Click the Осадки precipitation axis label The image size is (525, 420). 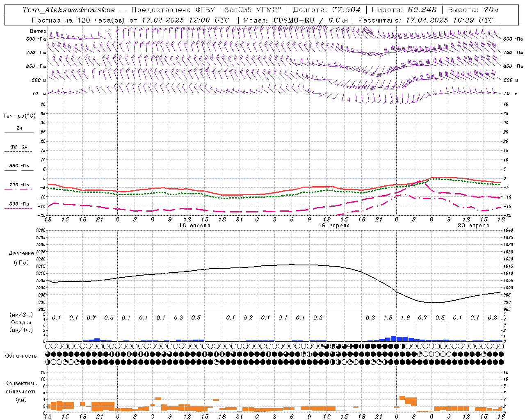click(x=21, y=323)
